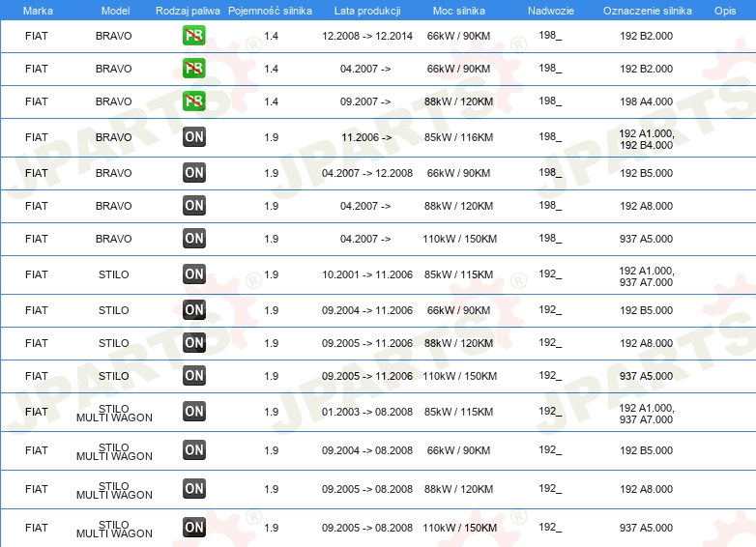Click 66kW / 90KM in the Multi Wagon 09.2004 row

tap(458, 450)
